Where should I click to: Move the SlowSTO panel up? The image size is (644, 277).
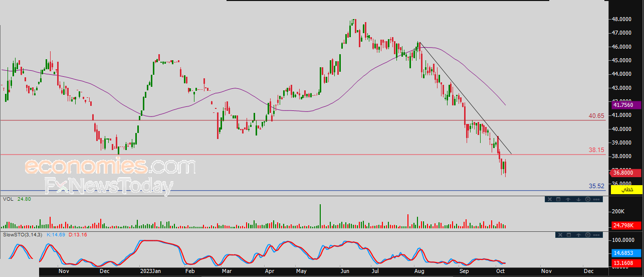[578, 235]
